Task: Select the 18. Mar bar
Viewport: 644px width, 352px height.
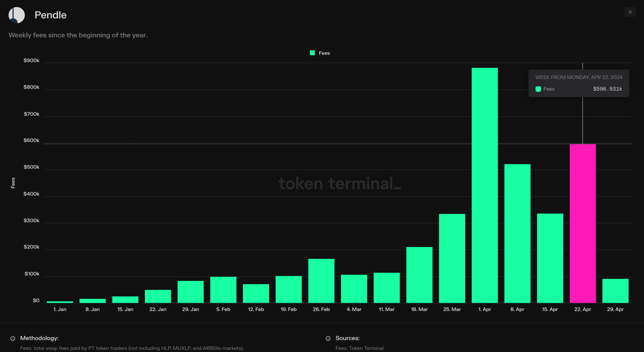Action: coord(419,275)
